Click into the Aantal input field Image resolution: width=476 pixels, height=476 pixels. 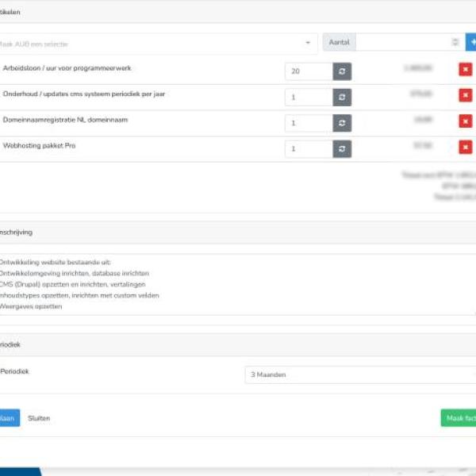(401, 43)
